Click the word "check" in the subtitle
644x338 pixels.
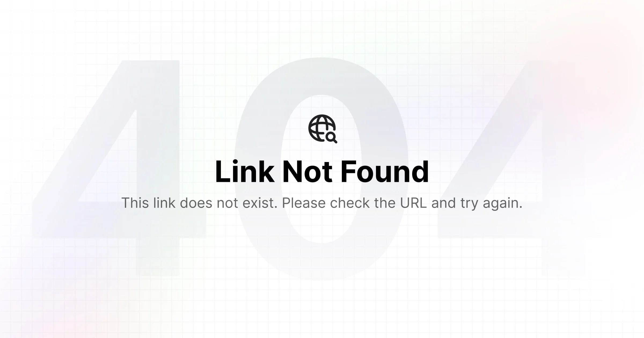350,203
